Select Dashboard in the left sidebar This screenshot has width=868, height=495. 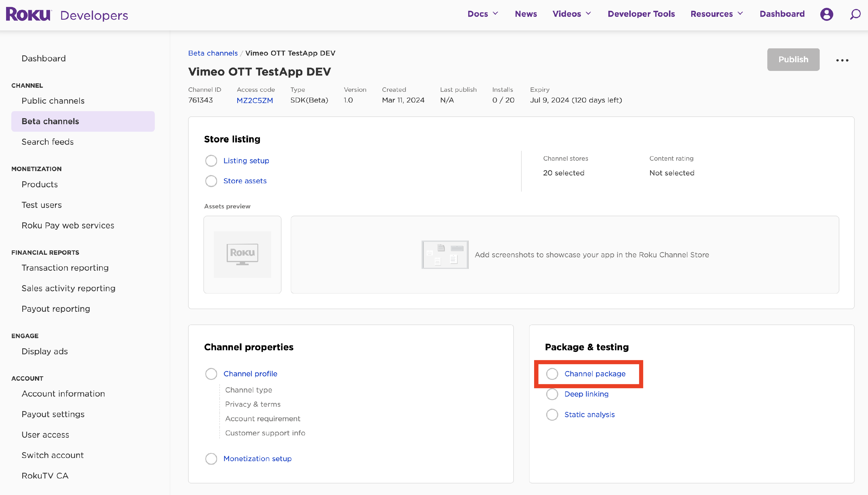click(43, 58)
